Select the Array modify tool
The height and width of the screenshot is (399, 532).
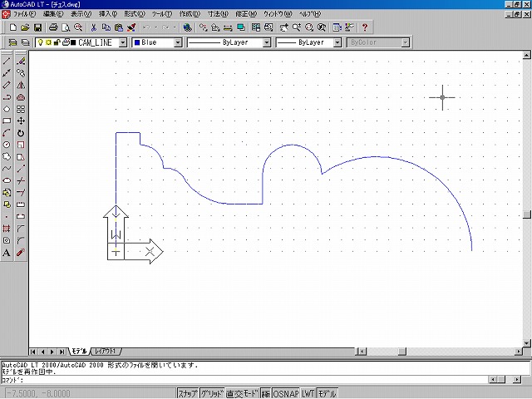(21, 109)
